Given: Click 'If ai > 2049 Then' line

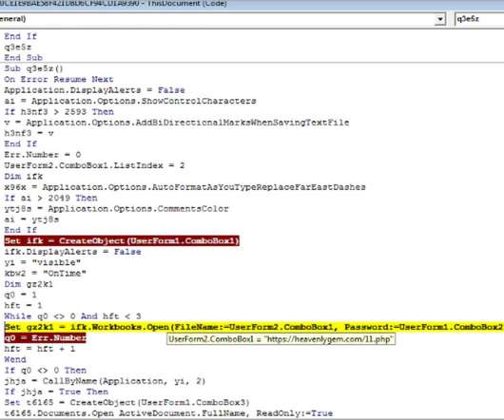Looking at the screenshot, I should tap(50, 198).
